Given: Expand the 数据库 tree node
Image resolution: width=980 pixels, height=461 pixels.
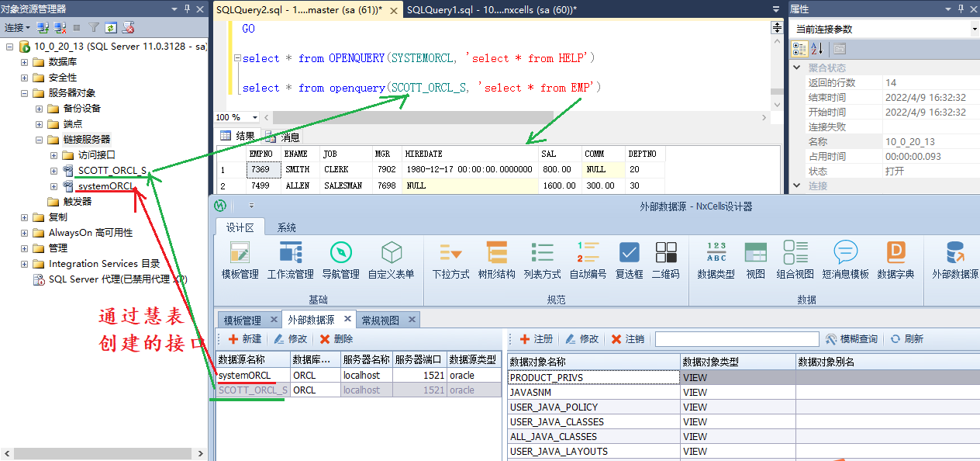Looking at the screenshot, I should pyautogui.click(x=25, y=62).
